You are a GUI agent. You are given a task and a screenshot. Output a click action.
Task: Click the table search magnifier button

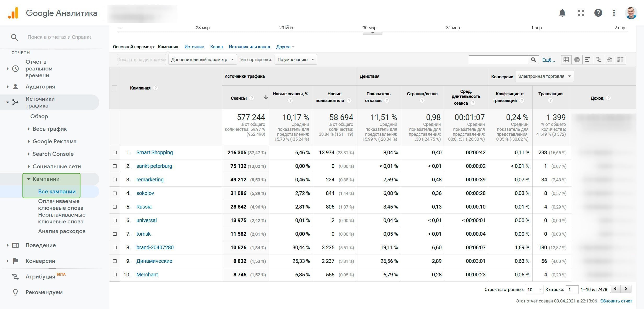(x=533, y=60)
